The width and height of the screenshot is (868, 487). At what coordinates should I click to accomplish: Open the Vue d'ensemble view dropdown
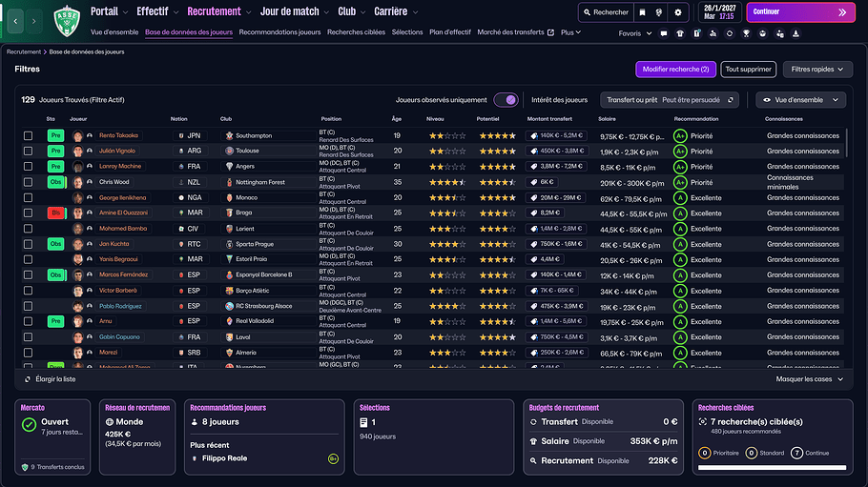[800, 99]
